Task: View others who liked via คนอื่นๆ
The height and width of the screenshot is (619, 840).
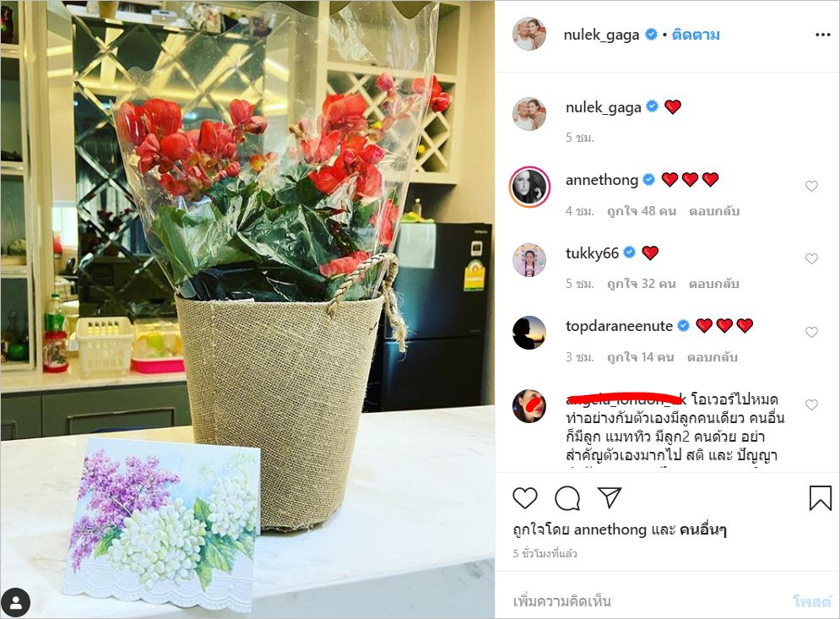Action: click(703, 529)
